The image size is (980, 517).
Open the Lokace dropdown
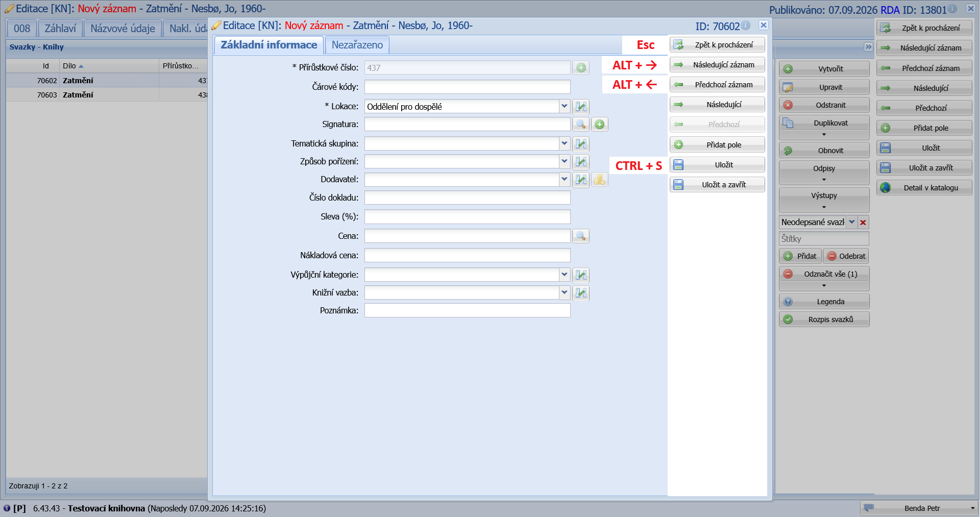point(565,106)
